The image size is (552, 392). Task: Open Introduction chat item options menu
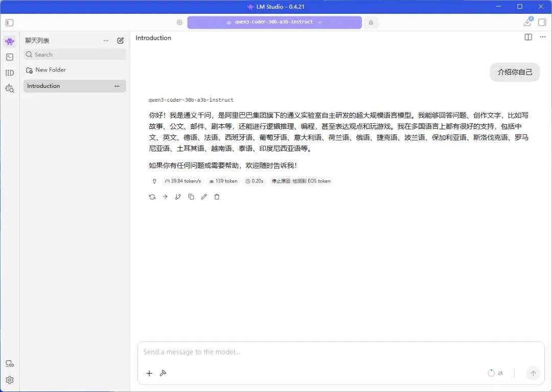(117, 86)
